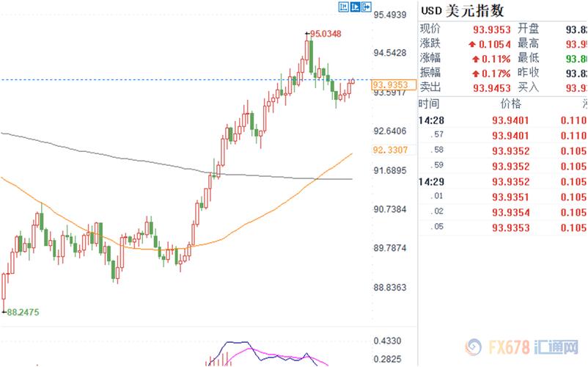588x367 pixels.
Task: Click the highlighted 93.9353 price axis tag
Action: click(x=390, y=84)
